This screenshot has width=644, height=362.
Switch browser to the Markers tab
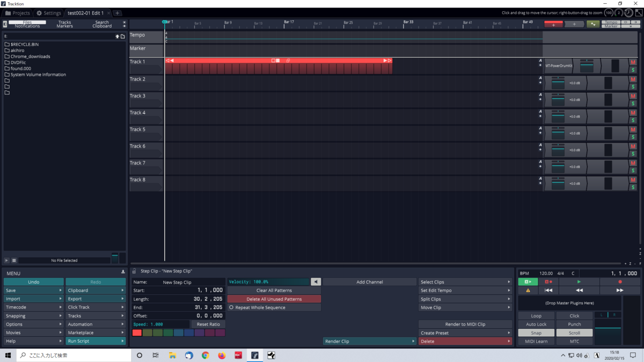(x=64, y=26)
